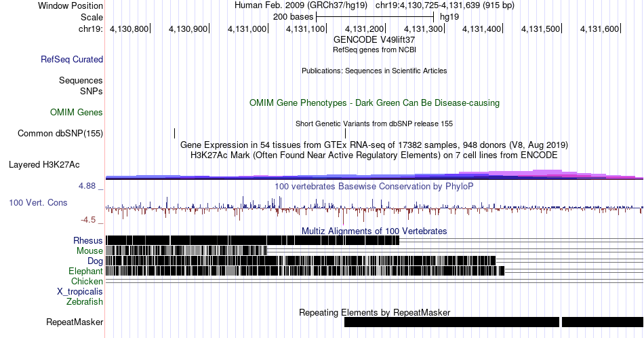Click the 4,131,600 ruler position
This screenshot has height=338, width=644.
[599, 29]
